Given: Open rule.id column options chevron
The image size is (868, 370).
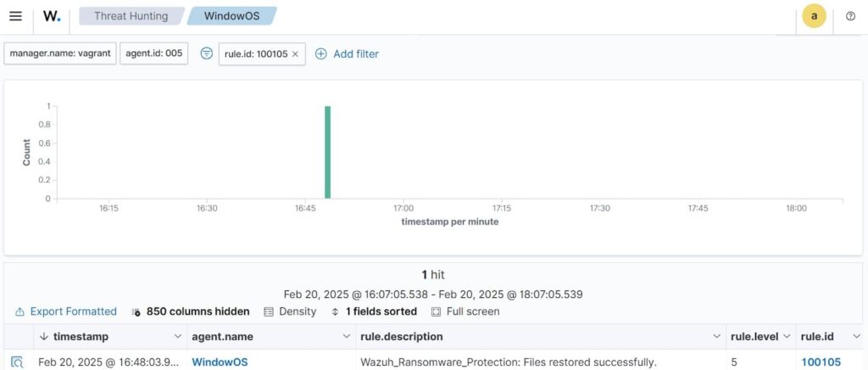Looking at the screenshot, I should [x=856, y=336].
